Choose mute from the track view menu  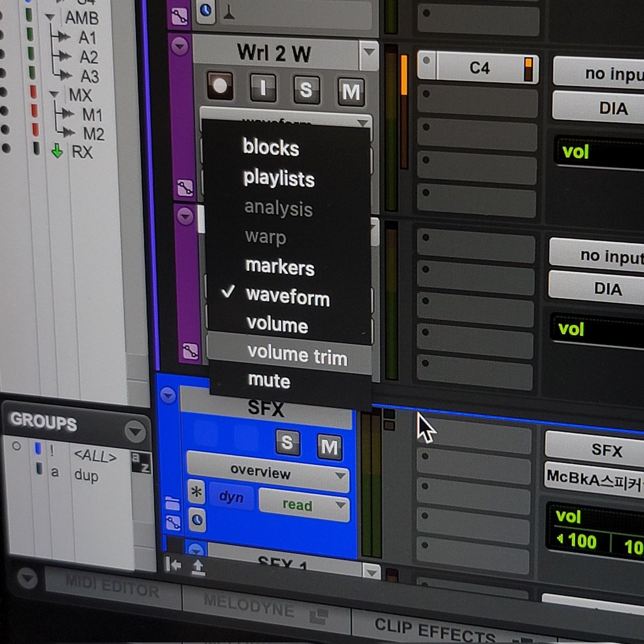269,381
